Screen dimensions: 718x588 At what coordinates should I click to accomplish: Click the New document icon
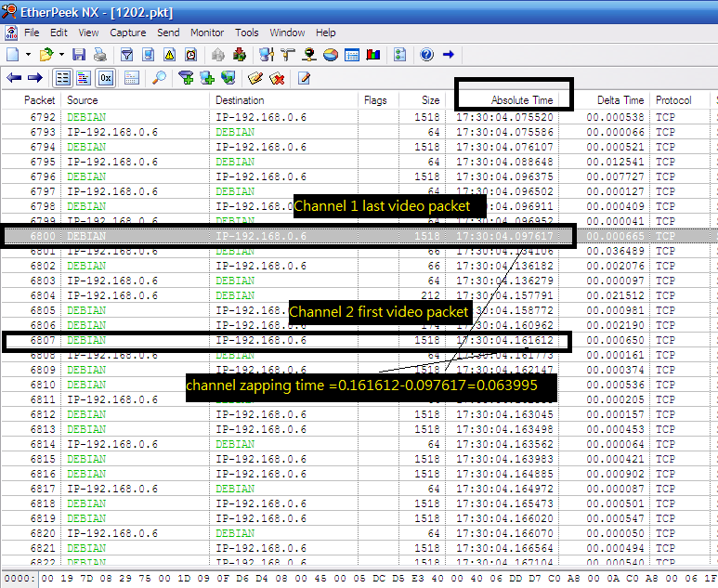(x=13, y=55)
